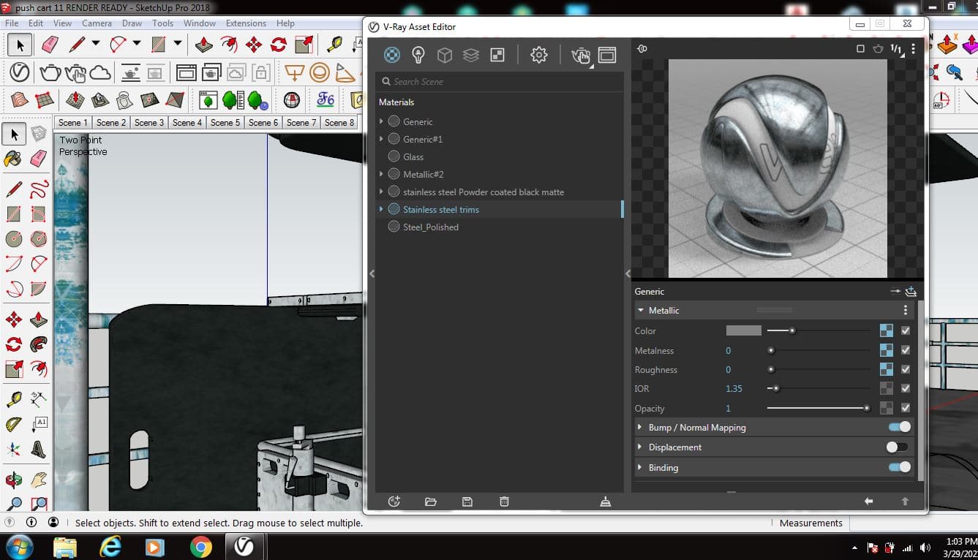Open the F6 extension icon
The image size is (978, 560).
pos(326,99)
